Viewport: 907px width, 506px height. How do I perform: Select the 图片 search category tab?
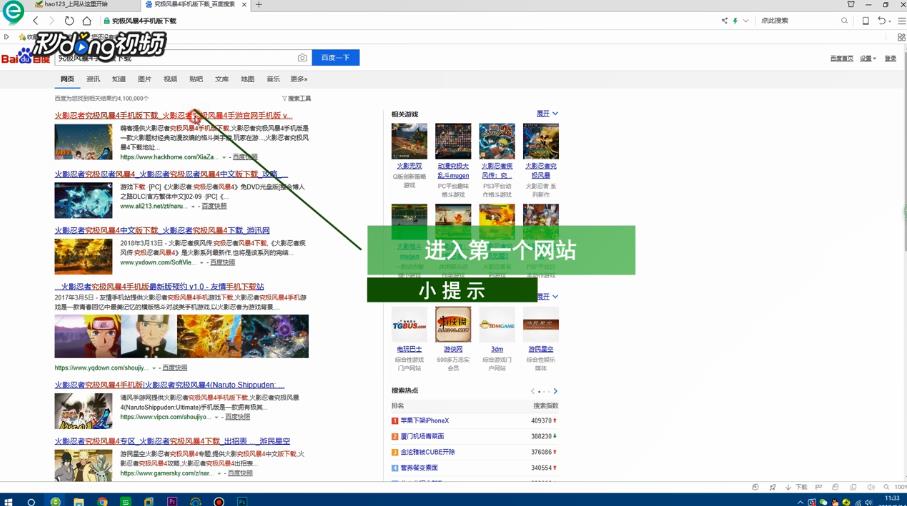coord(145,79)
